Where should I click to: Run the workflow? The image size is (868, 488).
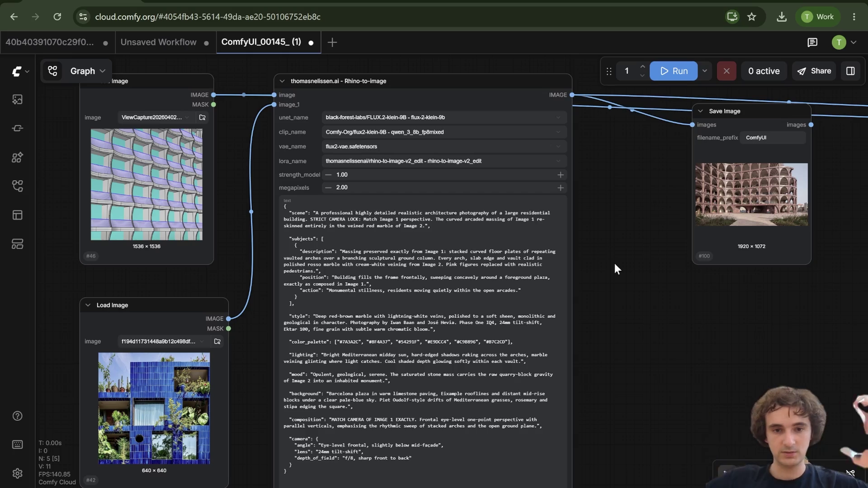[674, 71]
